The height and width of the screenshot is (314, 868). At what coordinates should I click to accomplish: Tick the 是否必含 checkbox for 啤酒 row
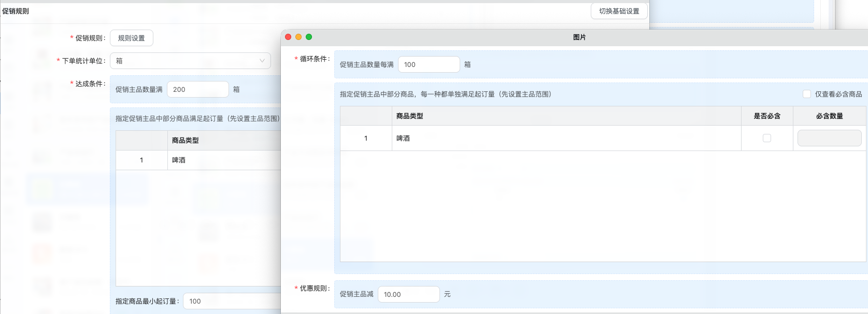(x=767, y=138)
